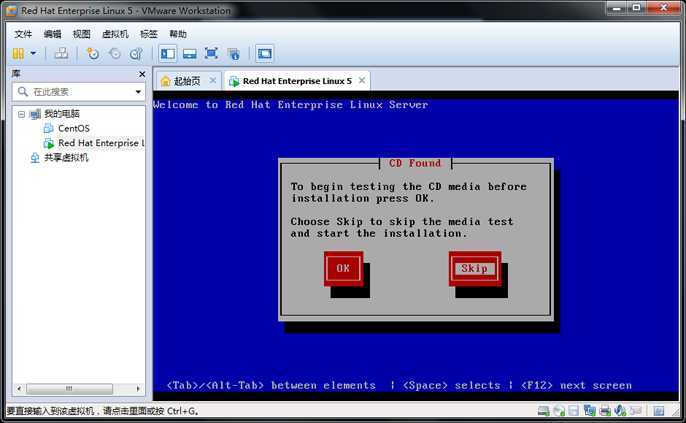This screenshot has width=686, height=423.
Task: Maximize the VMware Workstation window
Action: click(637, 7)
